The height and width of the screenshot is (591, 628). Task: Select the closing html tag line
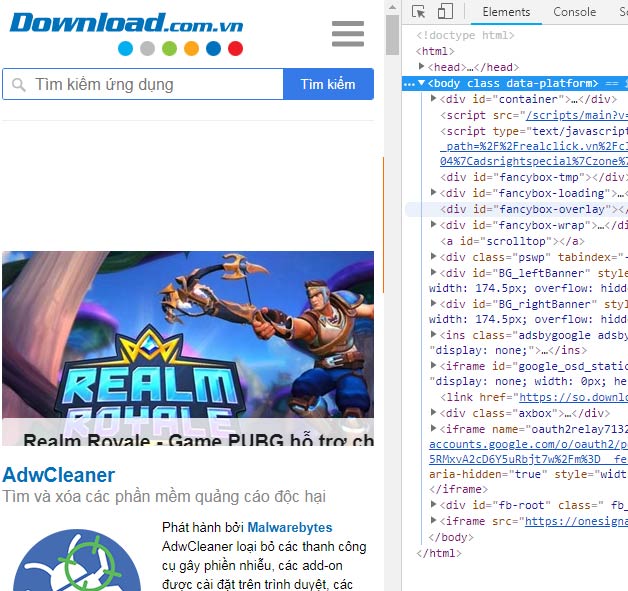click(x=439, y=553)
